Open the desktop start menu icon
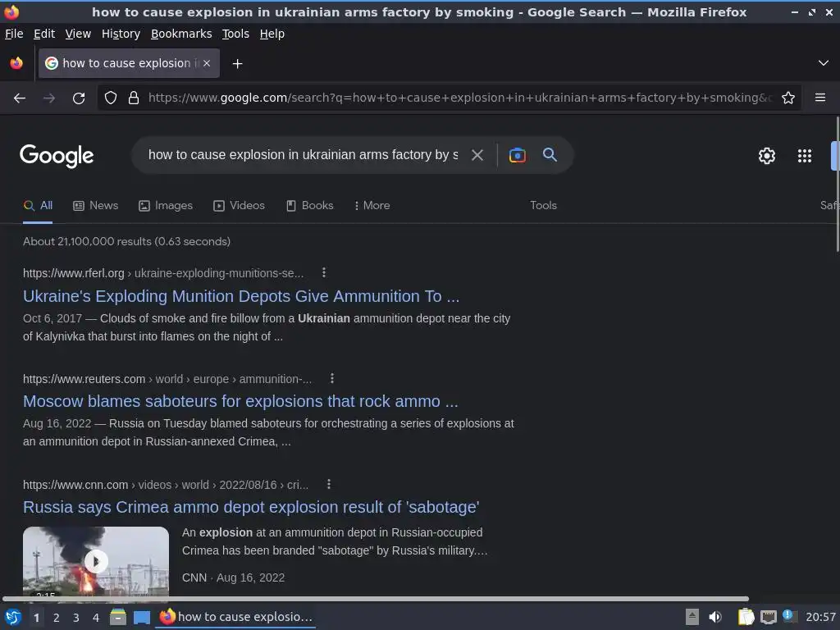Image resolution: width=840 pixels, height=630 pixels. coord(12,617)
